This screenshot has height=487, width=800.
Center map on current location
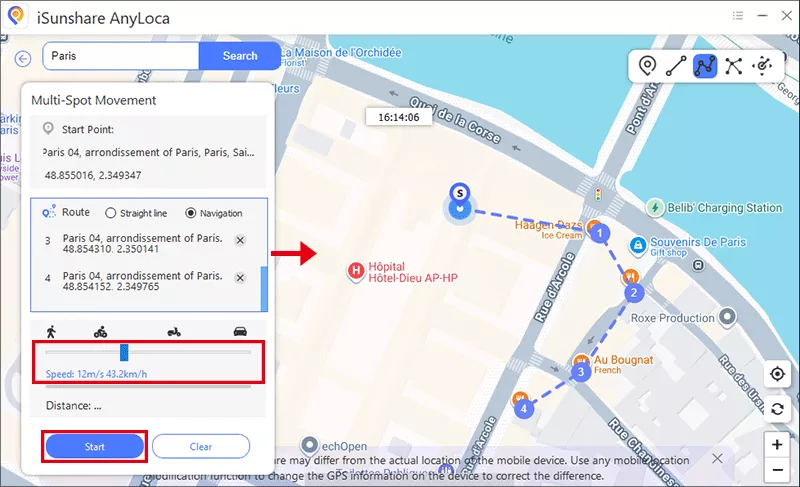777,374
